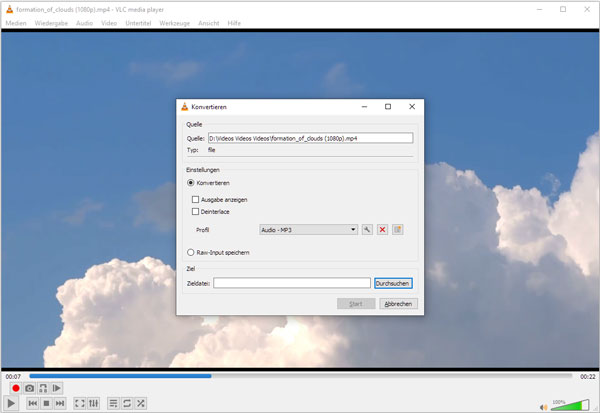Mute audio with the speaker icon
Screen dimensions: 600x413
(x=543, y=407)
